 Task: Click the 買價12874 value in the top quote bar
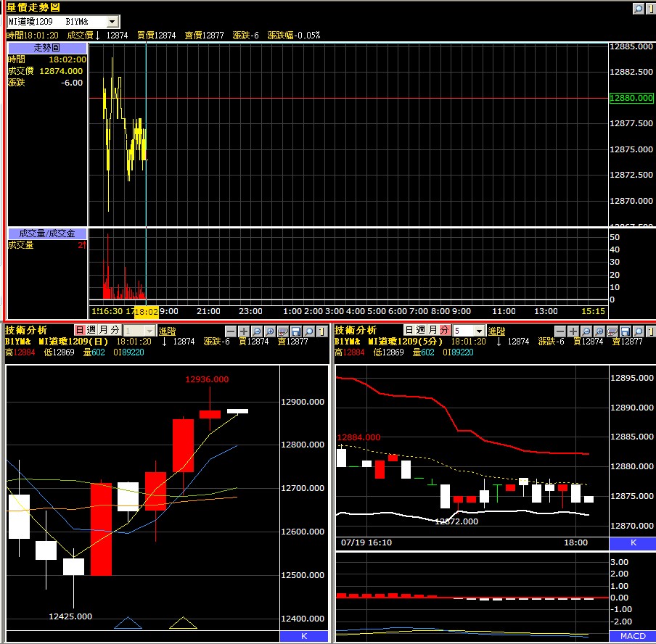click(157, 35)
